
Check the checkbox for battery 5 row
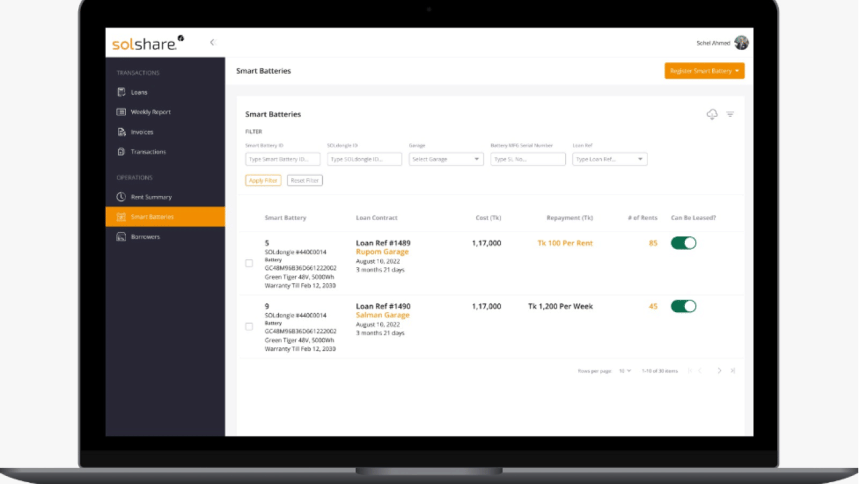[x=249, y=263]
